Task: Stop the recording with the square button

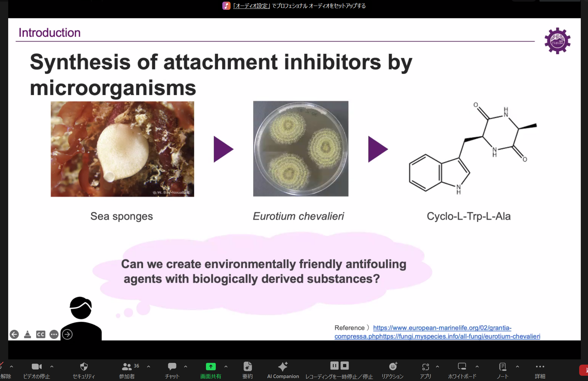Action: 345,366
